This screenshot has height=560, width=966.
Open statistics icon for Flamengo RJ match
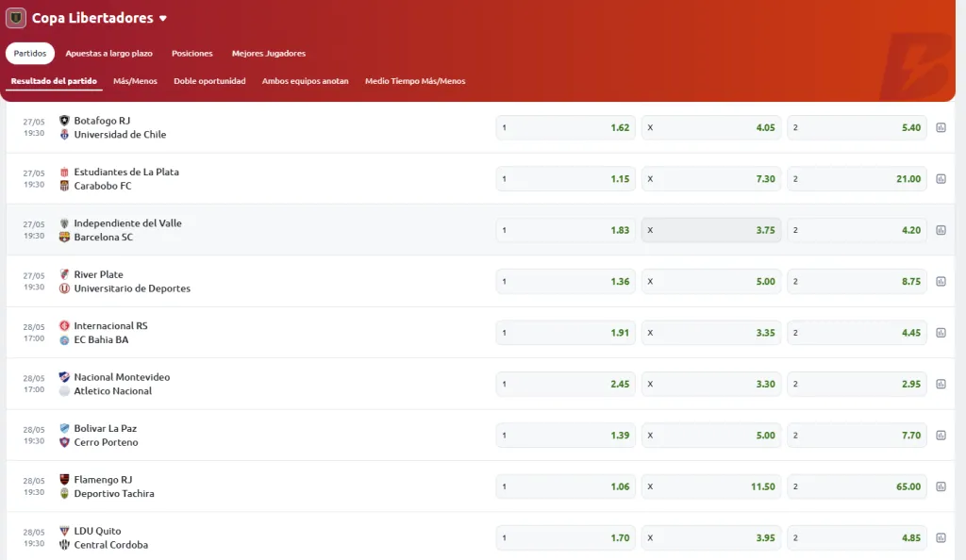941,486
